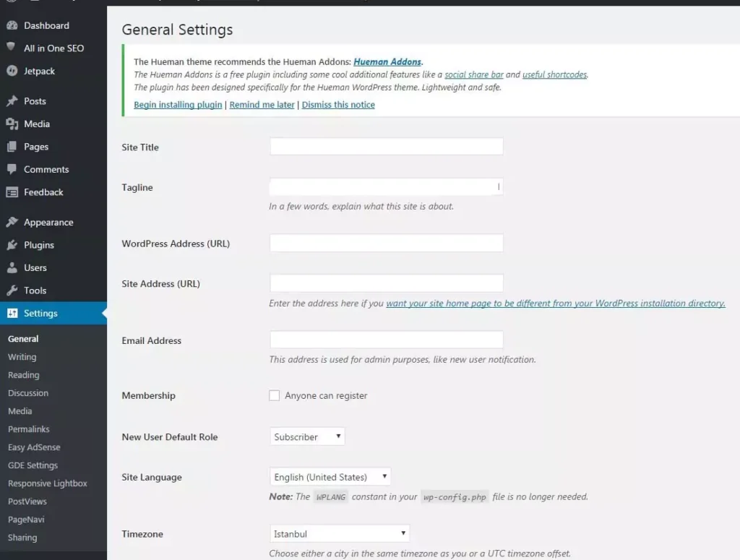
Task: Open the Dashboard menu item
Action: click(x=46, y=25)
